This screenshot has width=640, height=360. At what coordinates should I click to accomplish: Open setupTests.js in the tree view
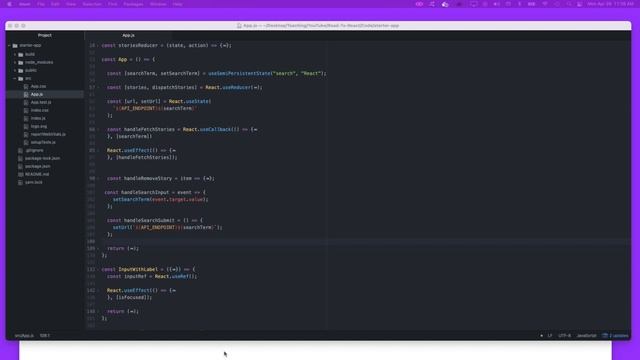click(43, 142)
